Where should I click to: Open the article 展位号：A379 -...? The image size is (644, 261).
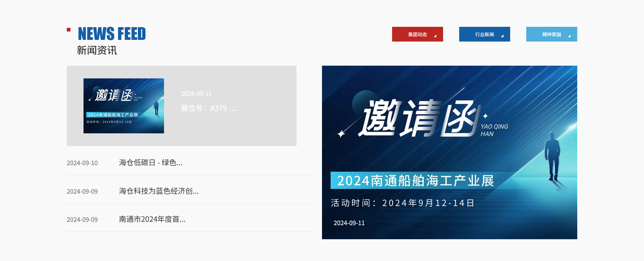209,109
